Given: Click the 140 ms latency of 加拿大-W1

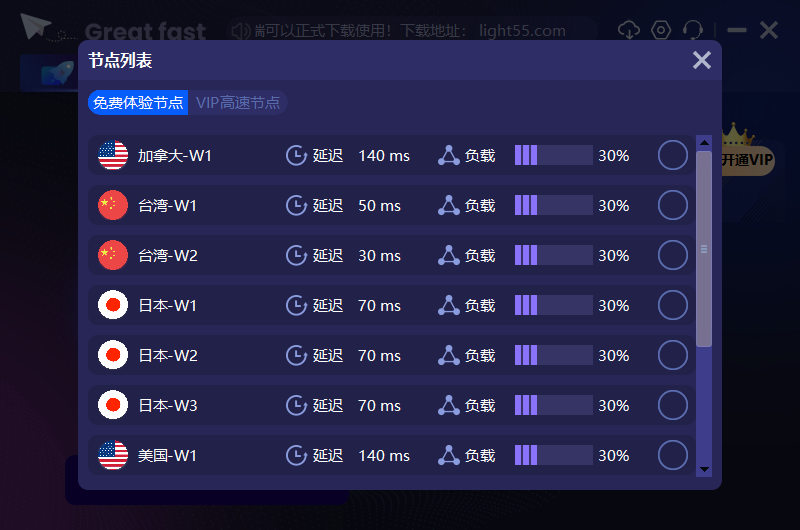Looking at the screenshot, I should pos(384,156).
